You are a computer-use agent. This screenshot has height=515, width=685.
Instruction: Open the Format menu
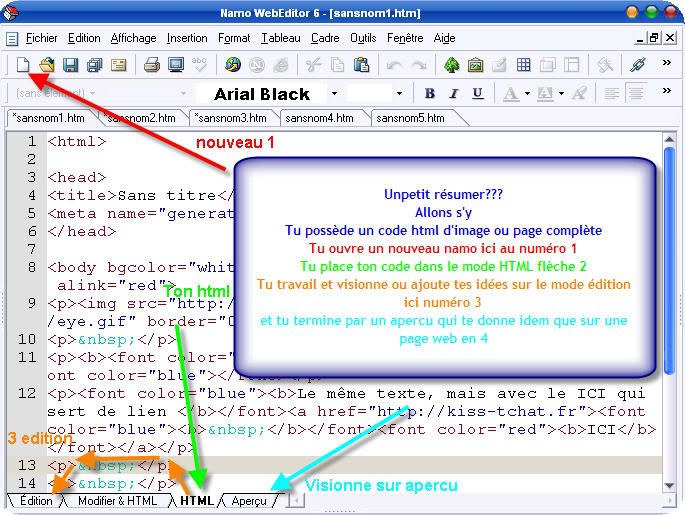pos(234,38)
